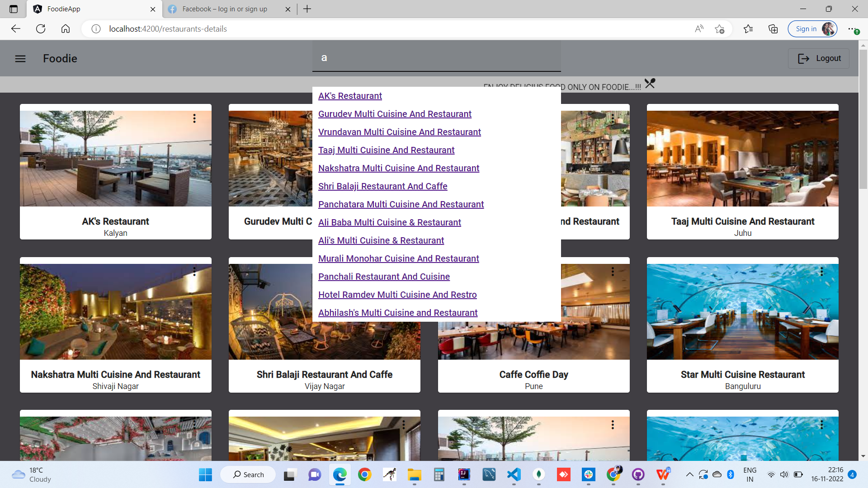
Task: Select "Ali Baba Multi Cuisine & Restaurant" suggestion
Action: point(390,222)
